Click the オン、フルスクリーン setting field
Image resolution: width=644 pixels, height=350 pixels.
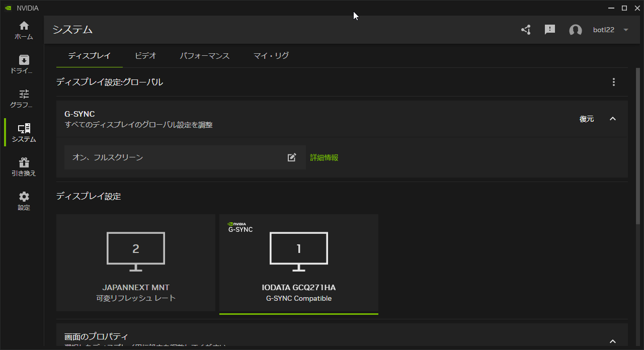click(x=185, y=157)
